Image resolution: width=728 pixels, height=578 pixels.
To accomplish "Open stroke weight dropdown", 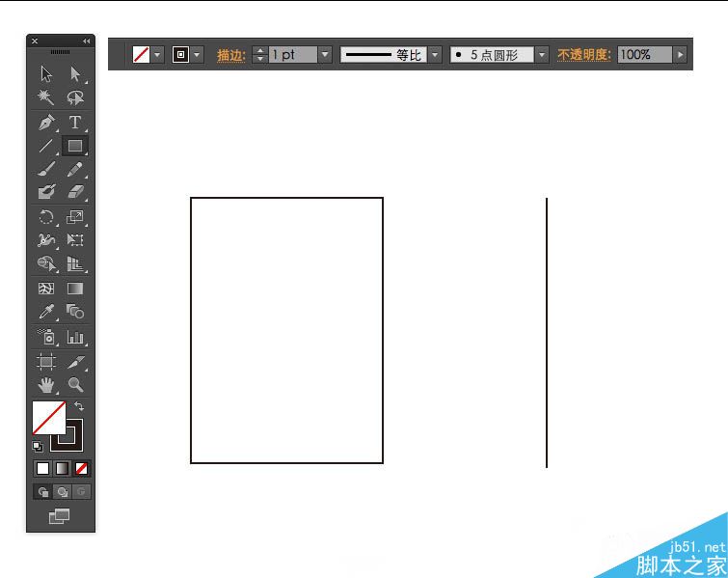I will tap(325, 54).
